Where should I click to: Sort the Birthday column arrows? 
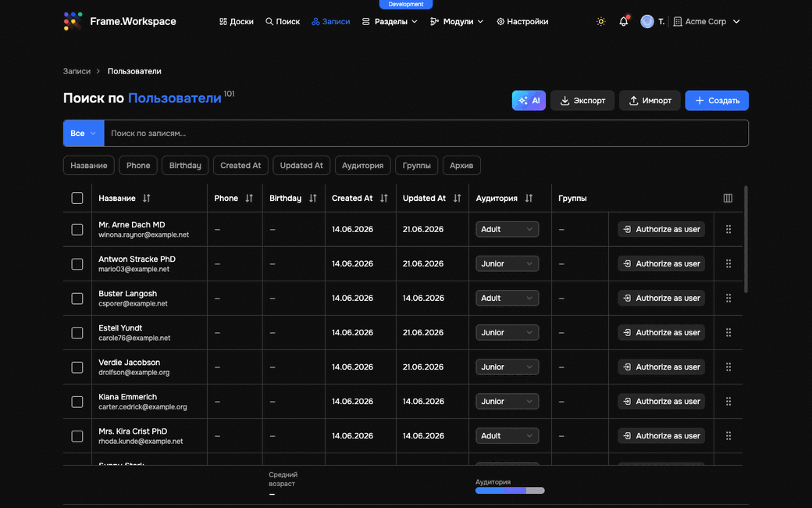(313, 198)
